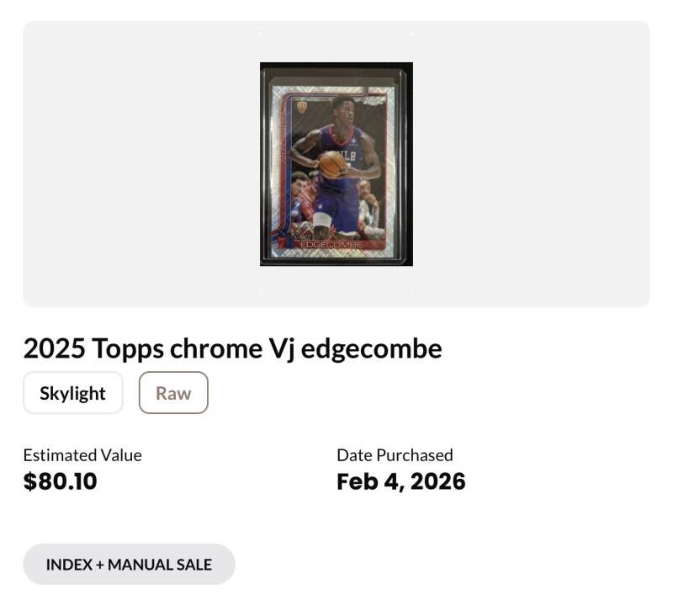Click the Estimated Value label

coord(82,455)
